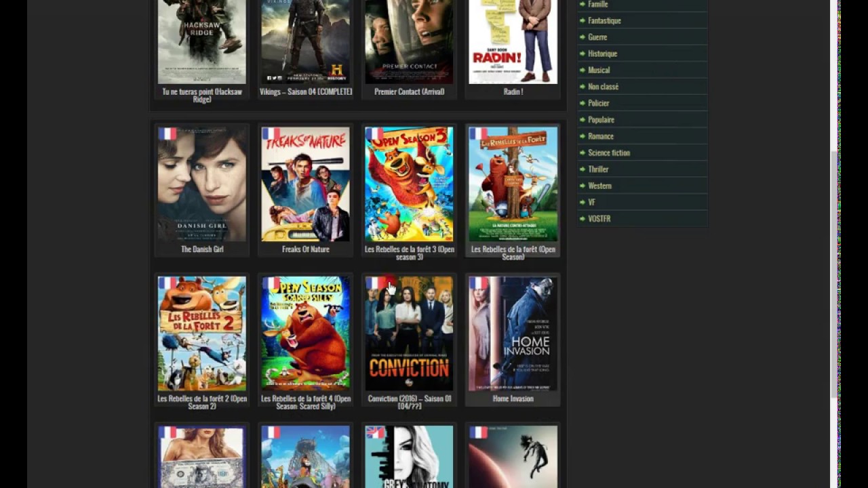
Task: Click the 'Home Invasion' title link
Action: [513, 399]
